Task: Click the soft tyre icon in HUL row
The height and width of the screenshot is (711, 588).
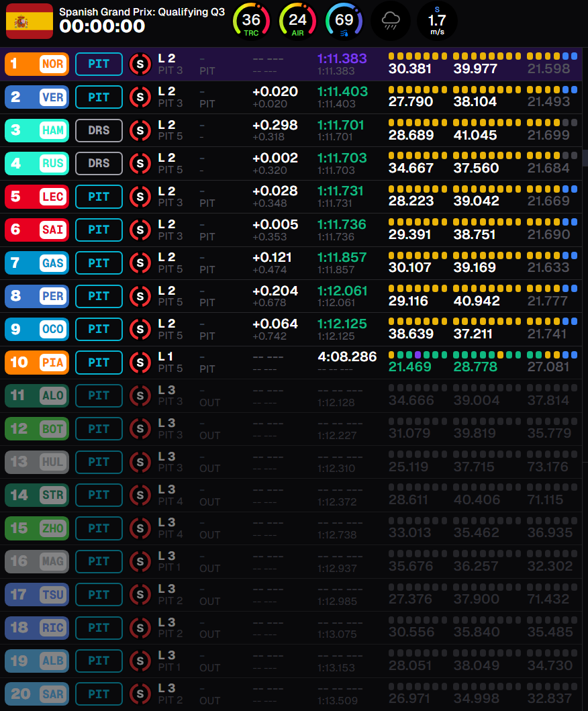Action: (x=140, y=462)
